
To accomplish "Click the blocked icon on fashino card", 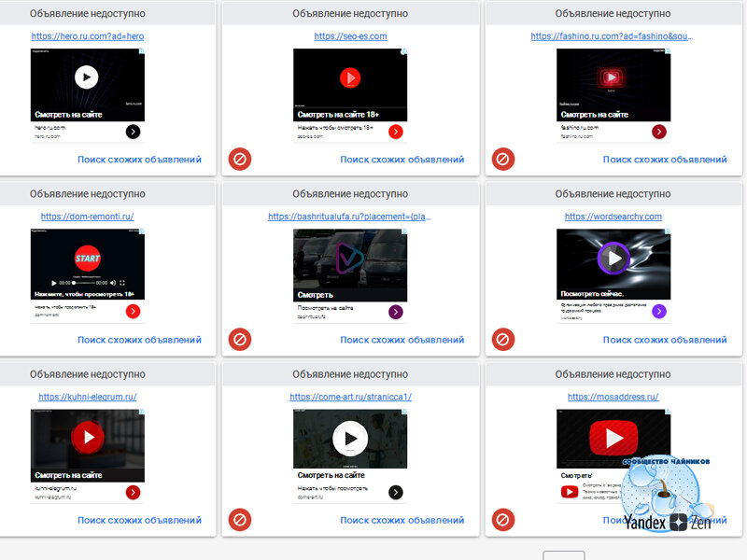I will tap(503, 159).
